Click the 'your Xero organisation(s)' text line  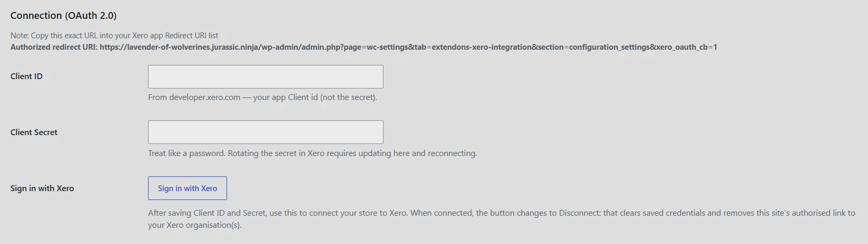(195, 225)
